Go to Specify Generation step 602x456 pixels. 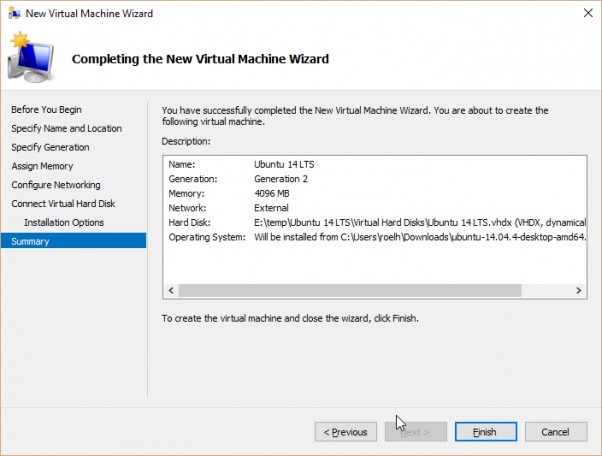point(50,147)
